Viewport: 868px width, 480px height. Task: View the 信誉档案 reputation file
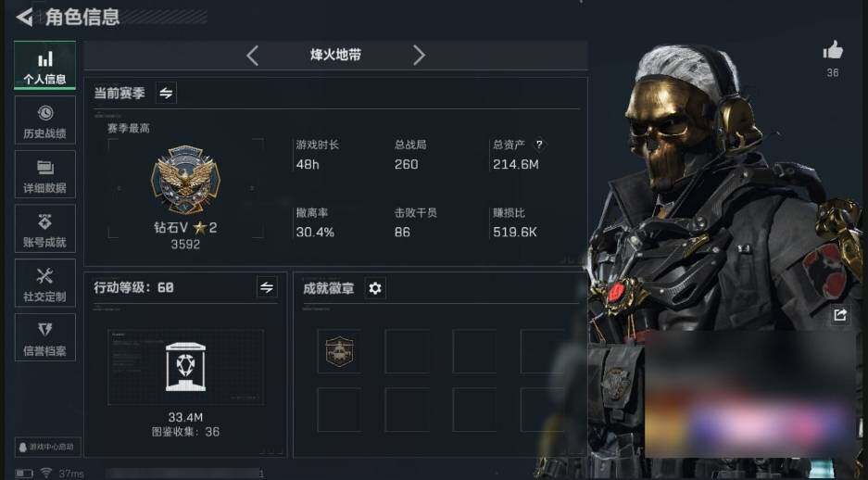(x=44, y=337)
